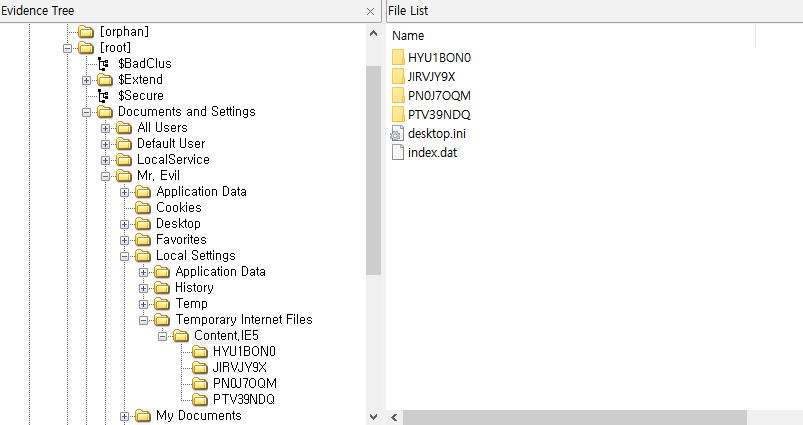Click the Evidence Tree scroll down arrow
This screenshot has height=425, width=803.
pos(373,417)
